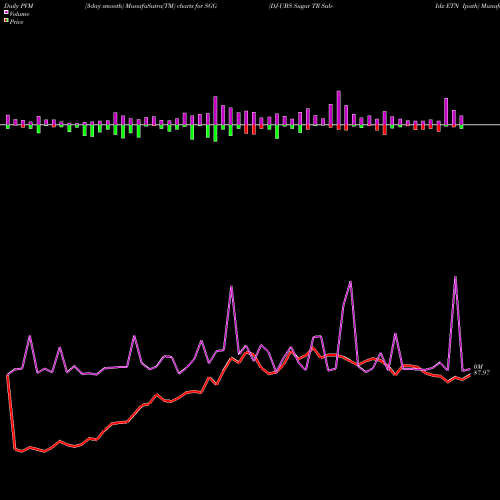
Task: Click the 'Idx ETN Ipath)' heading text
Action: (457, 6)
